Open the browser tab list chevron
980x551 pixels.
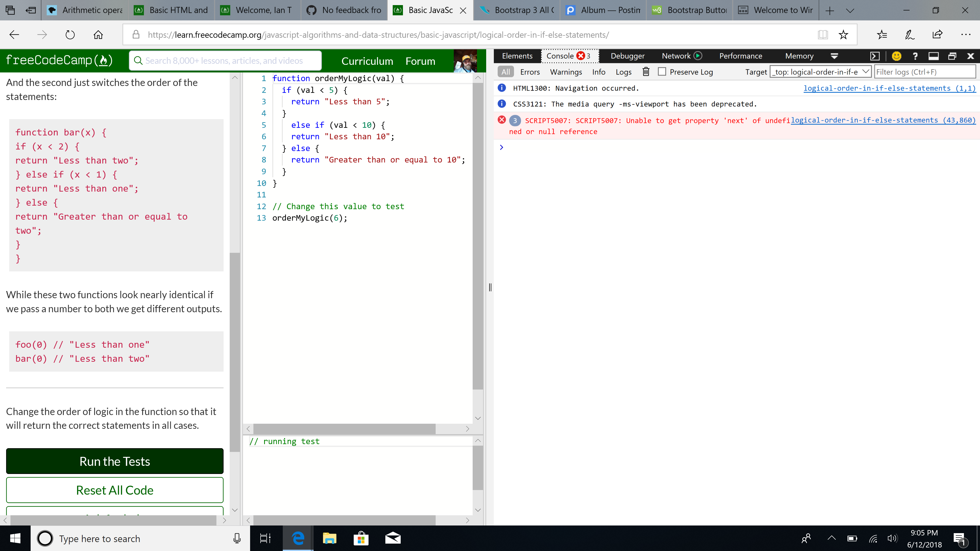pyautogui.click(x=850, y=10)
